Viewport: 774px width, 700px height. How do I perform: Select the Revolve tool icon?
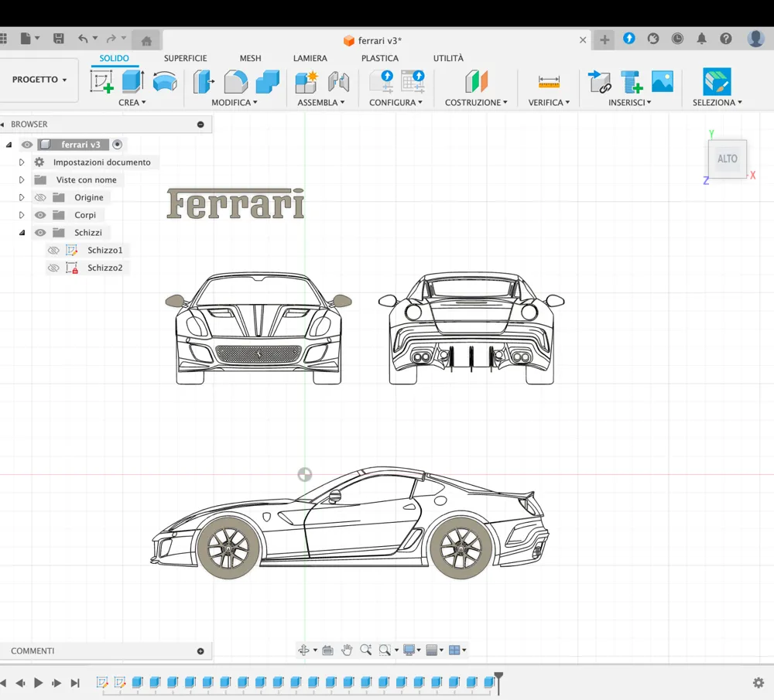165,81
